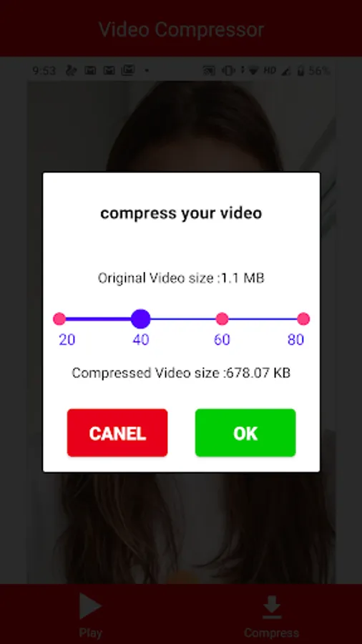Tap the first Gmail notification icon

[x=90, y=71]
